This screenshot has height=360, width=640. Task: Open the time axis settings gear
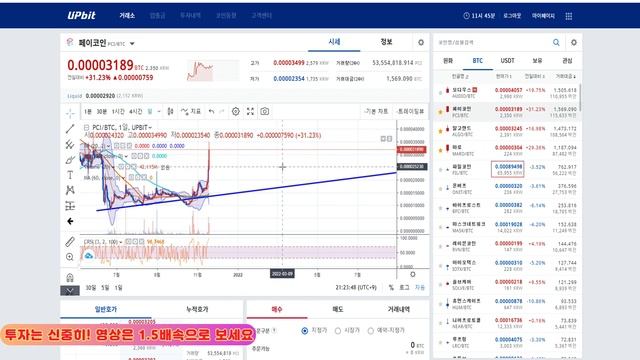(x=413, y=274)
